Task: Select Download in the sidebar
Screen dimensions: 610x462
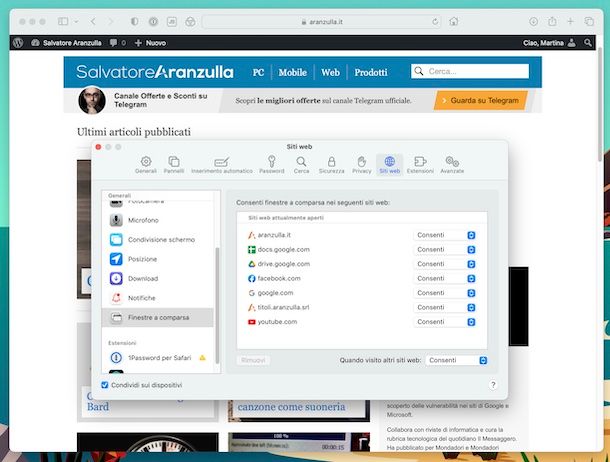Action: click(158, 278)
